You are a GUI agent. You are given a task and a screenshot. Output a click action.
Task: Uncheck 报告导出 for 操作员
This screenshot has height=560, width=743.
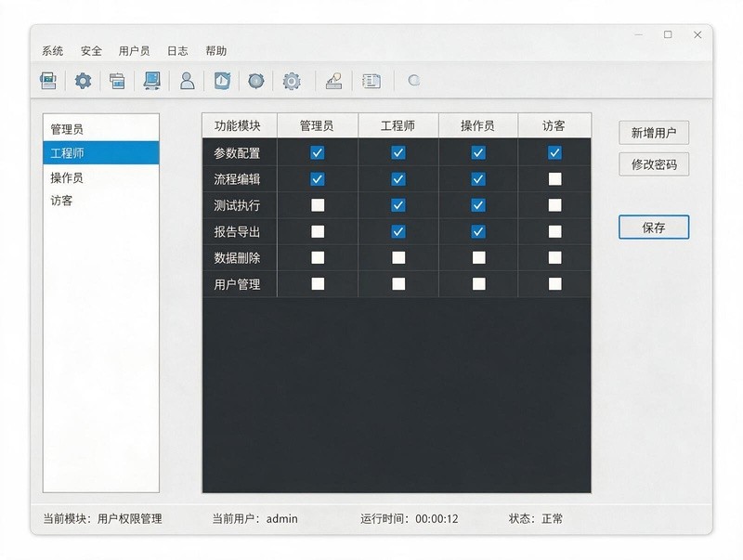point(478,231)
